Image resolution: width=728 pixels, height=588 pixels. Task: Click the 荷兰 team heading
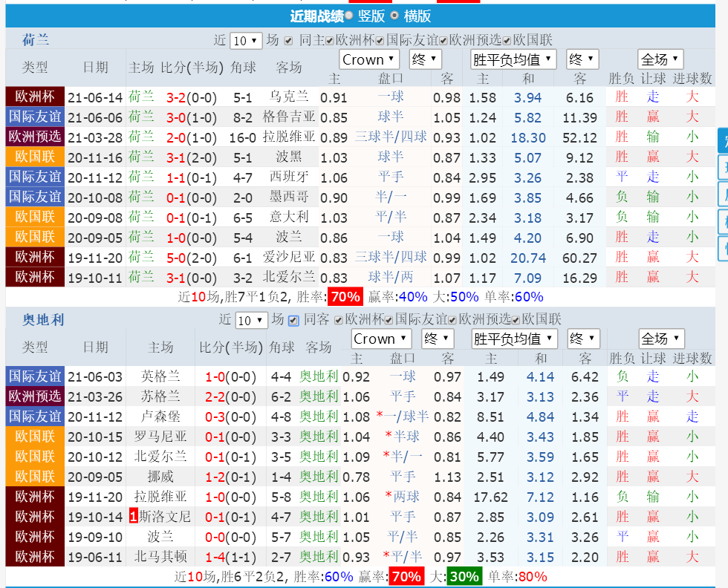pos(36,40)
